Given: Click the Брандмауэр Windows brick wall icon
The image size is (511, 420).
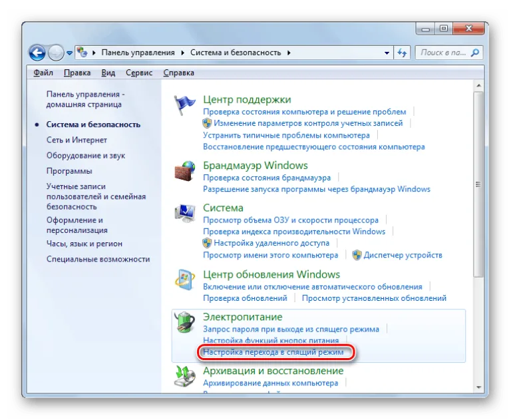Looking at the screenshot, I should click(x=185, y=170).
